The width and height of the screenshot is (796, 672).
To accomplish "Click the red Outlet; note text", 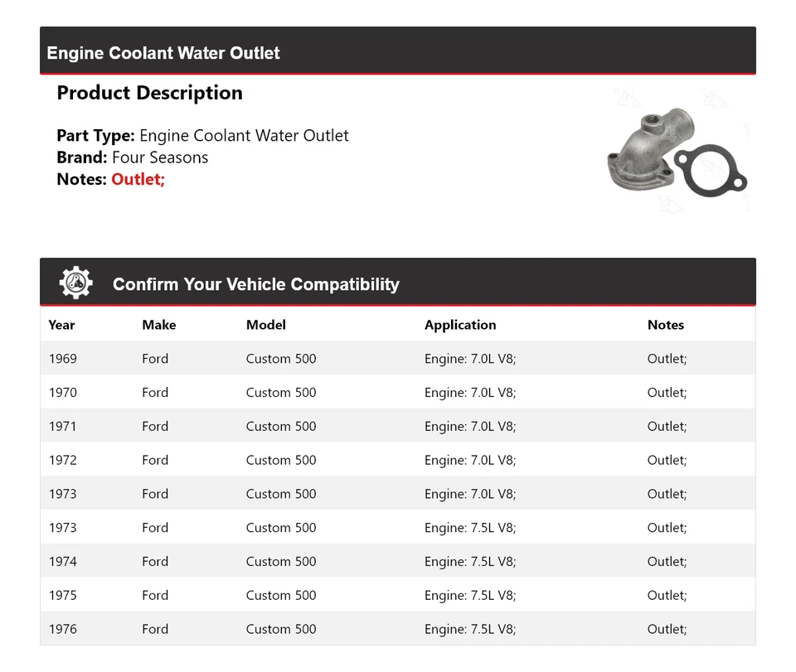I will pos(138,179).
